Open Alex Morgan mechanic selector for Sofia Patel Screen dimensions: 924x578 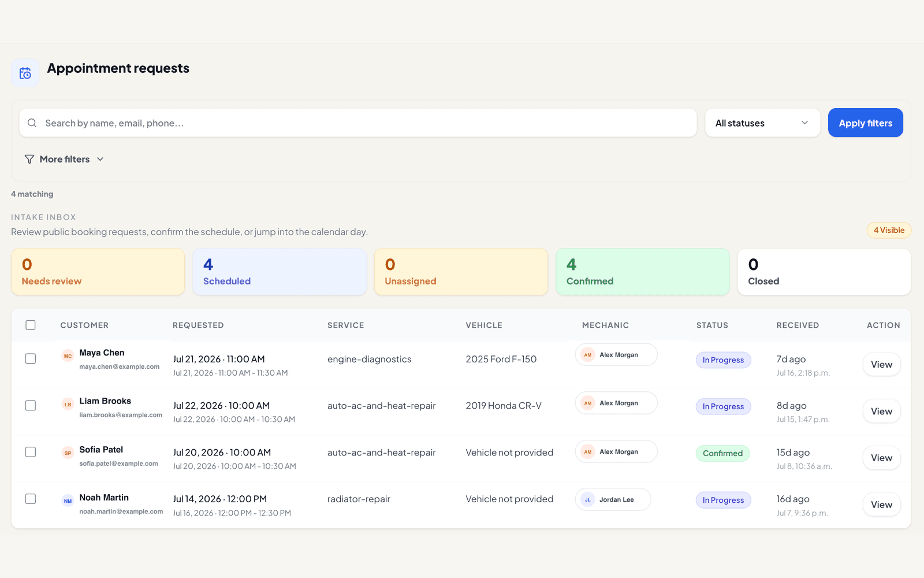coord(616,451)
